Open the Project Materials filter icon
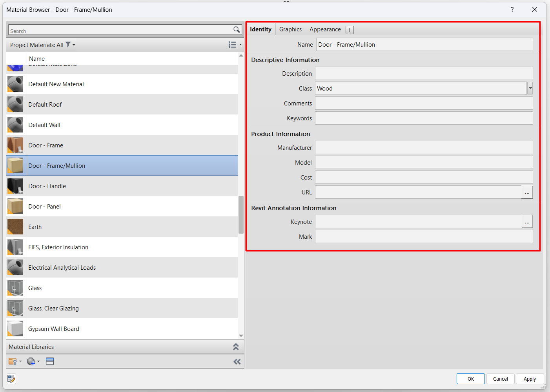550x392 pixels. (x=68, y=45)
